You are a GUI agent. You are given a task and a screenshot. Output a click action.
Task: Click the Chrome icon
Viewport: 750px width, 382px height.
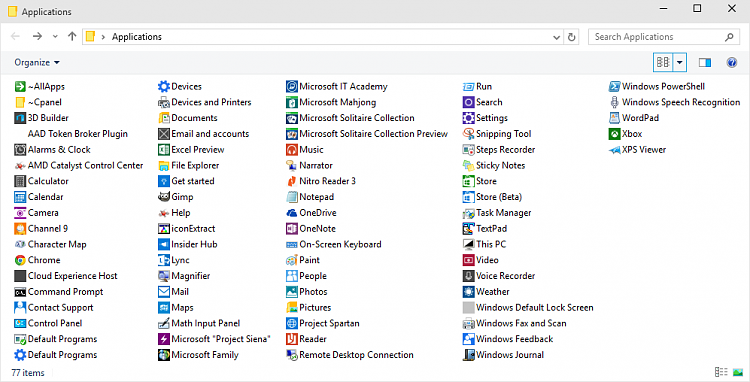pos(20,260)
